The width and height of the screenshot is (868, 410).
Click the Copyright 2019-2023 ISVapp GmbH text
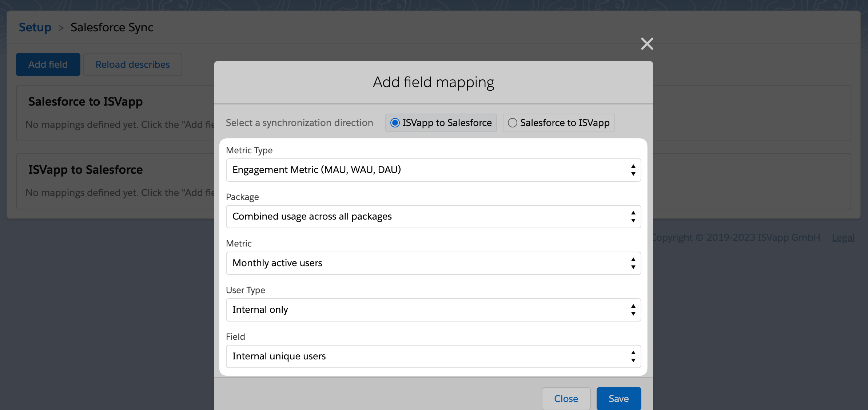click(737, 237)
